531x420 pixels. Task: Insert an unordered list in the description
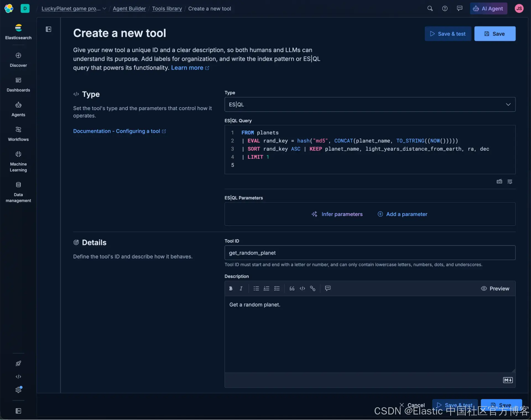pyautogui.click(x=256, y=288)
